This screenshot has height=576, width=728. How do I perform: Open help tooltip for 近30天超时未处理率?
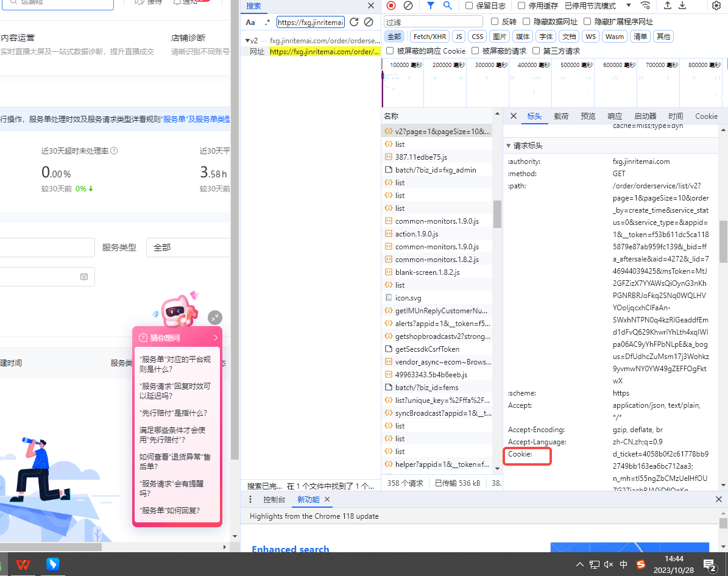114,151
